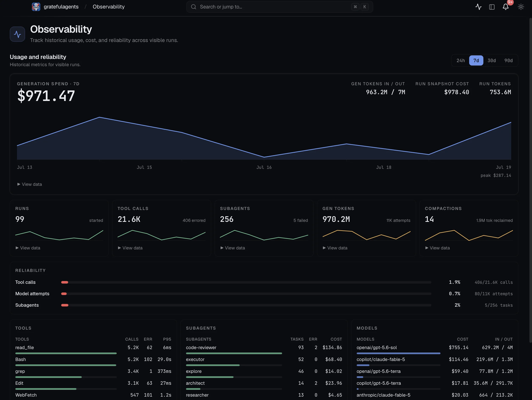Expand View data under generation spend chart
The height and width of the screenshot is (400, 532).
click(30, 184)
